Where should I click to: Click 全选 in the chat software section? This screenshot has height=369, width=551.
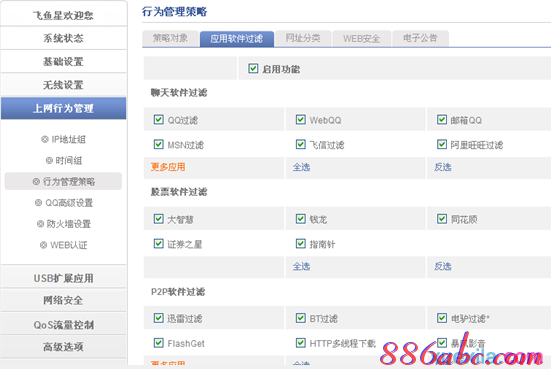click(302, 167)
